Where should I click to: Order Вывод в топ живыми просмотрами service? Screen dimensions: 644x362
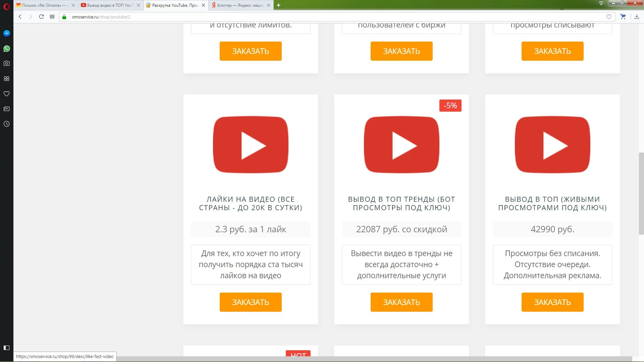click(552, 302)
